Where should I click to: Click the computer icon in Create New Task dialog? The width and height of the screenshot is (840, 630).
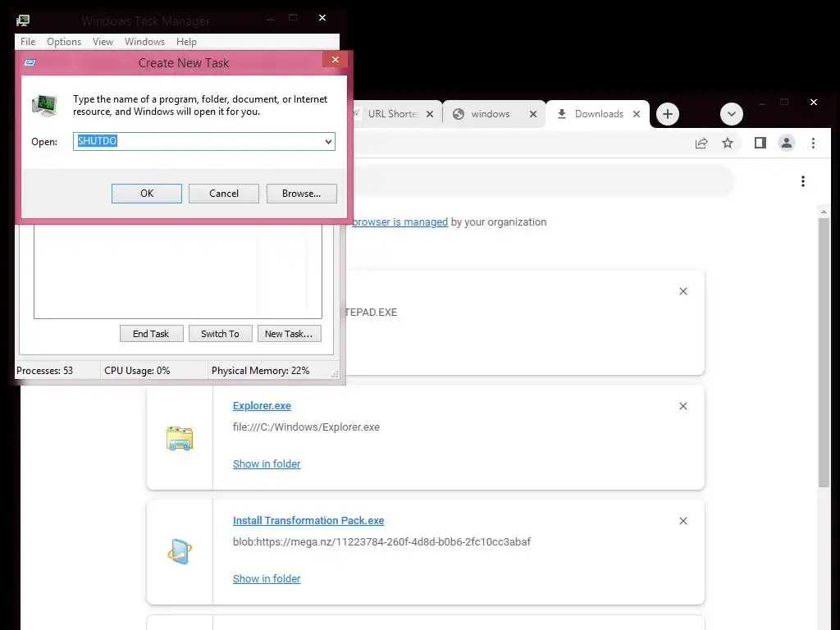click(x=44, y=105)
